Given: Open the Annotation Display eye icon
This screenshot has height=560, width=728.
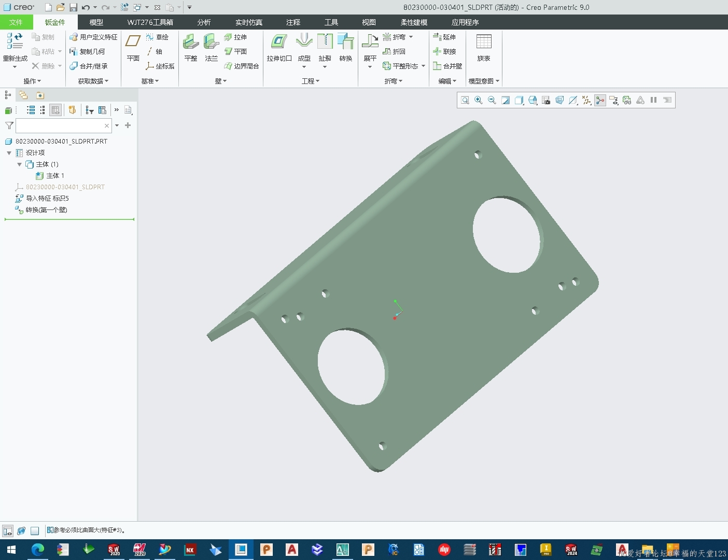Looking at the screenshot, I should point(613,100).
